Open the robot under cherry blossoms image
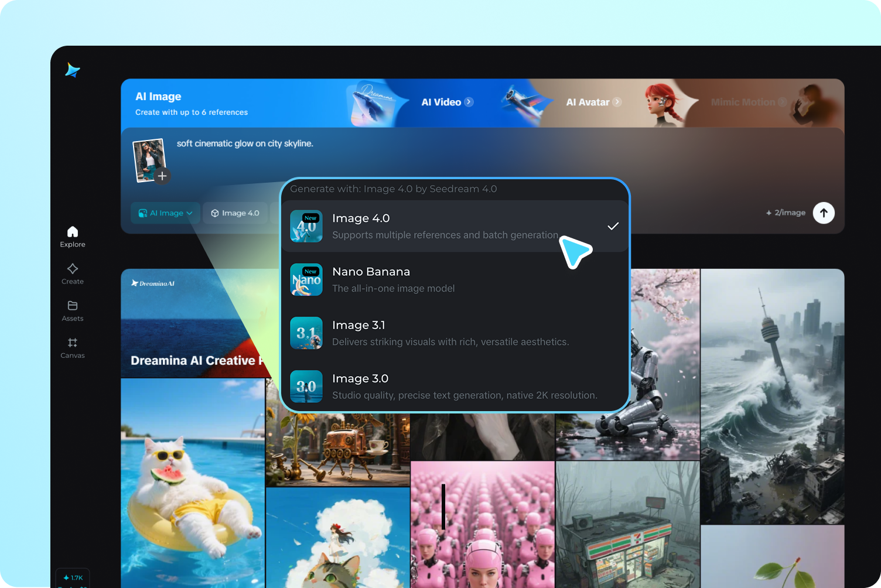881x588 pixels. click(665, 364)
